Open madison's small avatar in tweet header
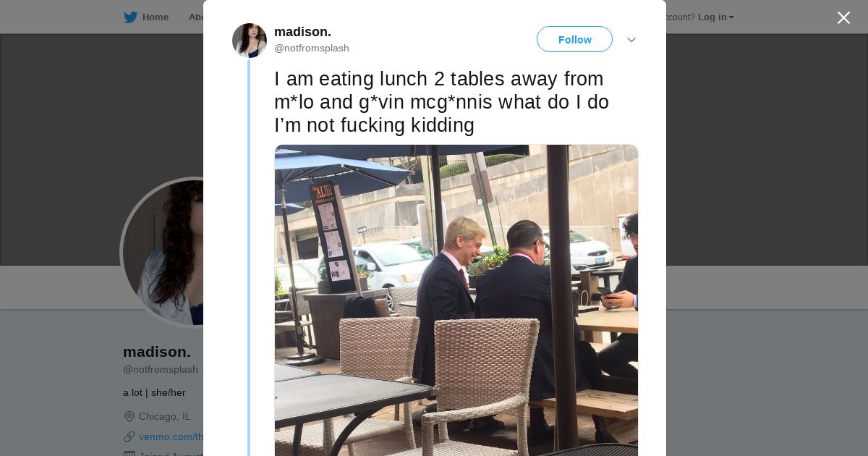 tap(250, 41)
